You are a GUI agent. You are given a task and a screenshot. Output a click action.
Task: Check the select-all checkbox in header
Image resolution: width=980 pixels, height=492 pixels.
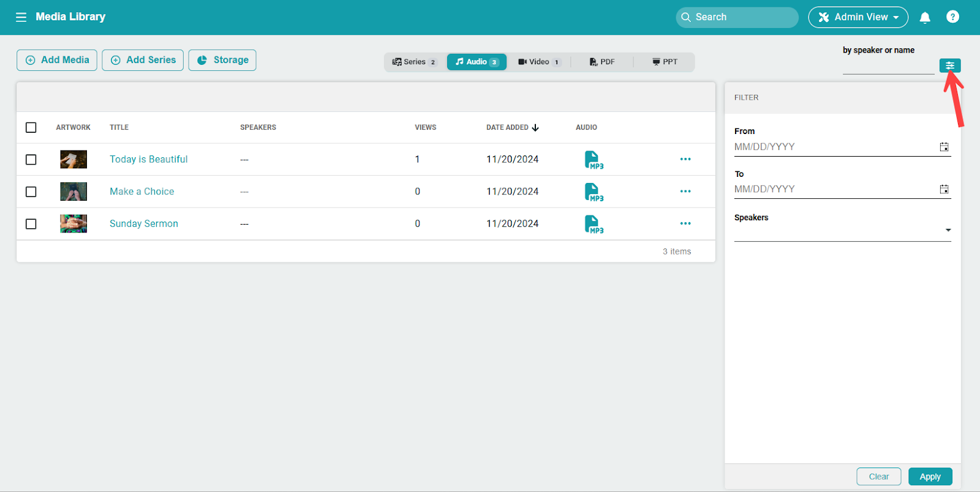[x=31, y=127]
